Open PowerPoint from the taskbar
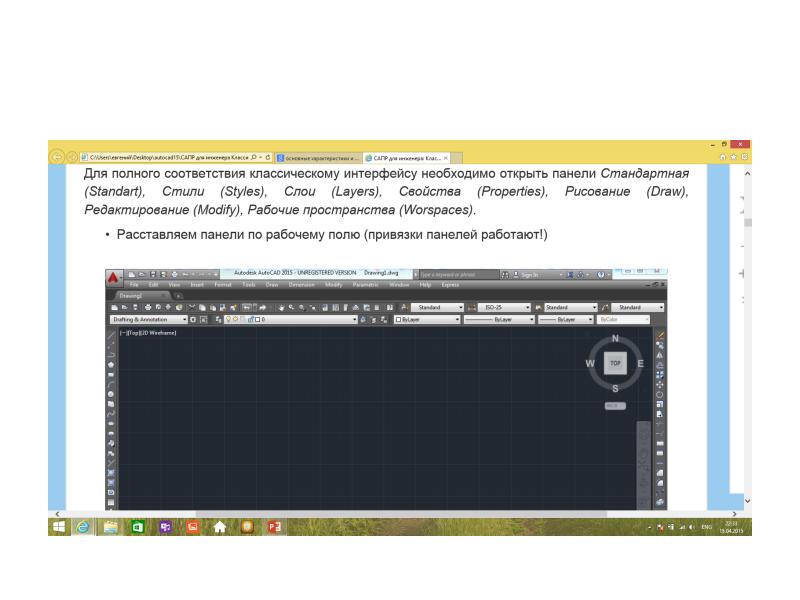The image size is (800, 600). click(x=274, y=527)
